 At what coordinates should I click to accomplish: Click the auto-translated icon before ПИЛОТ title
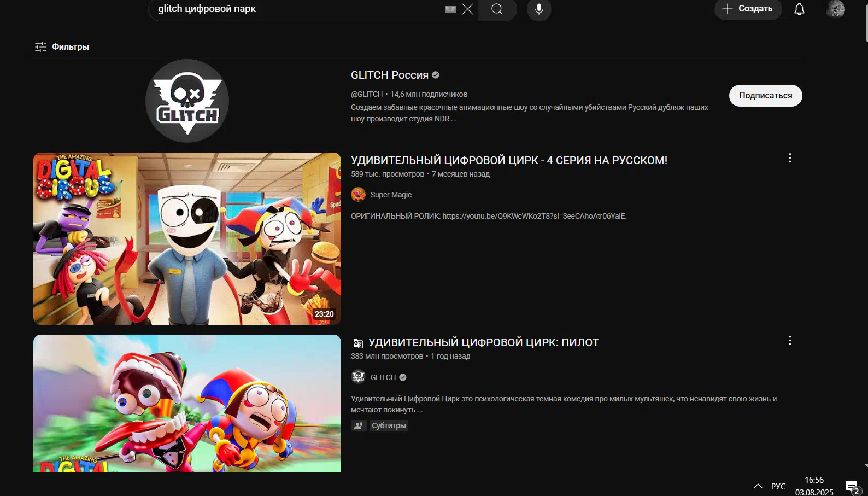(358, 343)
